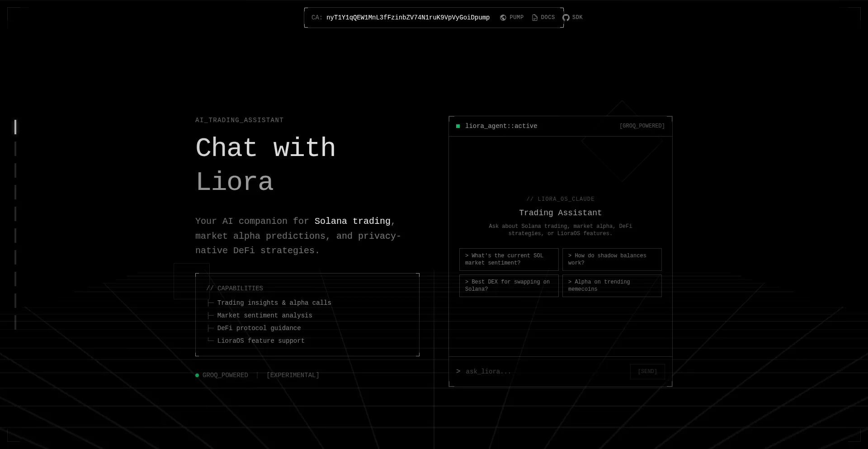This screenshot has width=868, height=449.
Task: Choose "How do shadow balances work?" prompt
Action: (612, 260)
